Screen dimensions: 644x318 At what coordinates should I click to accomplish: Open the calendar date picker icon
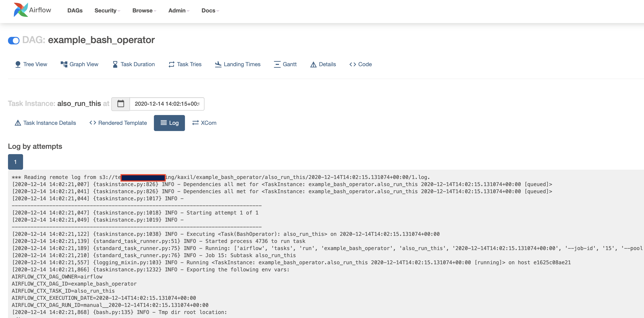tap(120, 104)
